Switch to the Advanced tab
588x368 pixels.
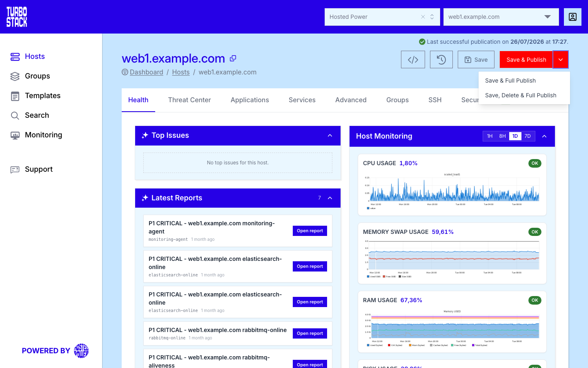pyautogui.click(x=351, y=100)
